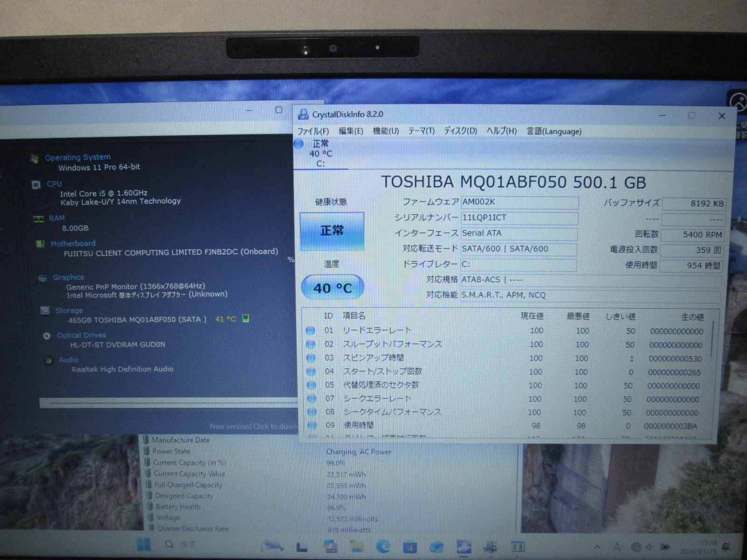This screenshot has height=560, width=747.
Task: Click the Optical Drives disc icon
Action: click(47, 336)
